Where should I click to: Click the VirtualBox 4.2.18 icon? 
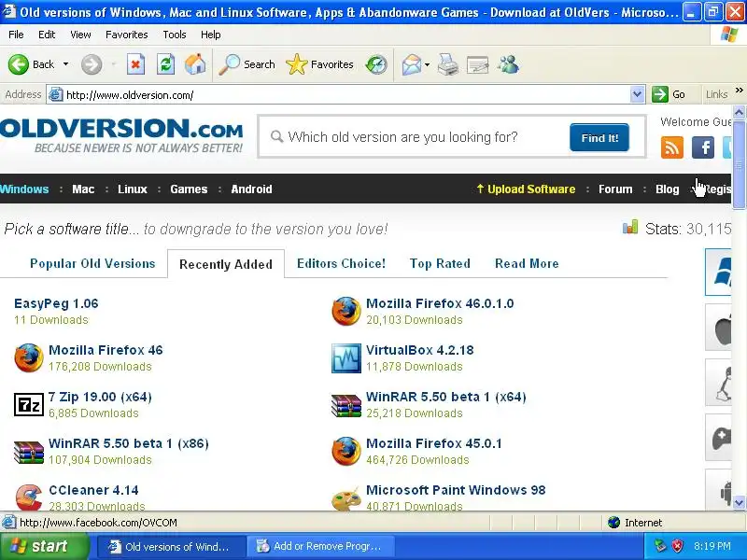tap(346, 357)
